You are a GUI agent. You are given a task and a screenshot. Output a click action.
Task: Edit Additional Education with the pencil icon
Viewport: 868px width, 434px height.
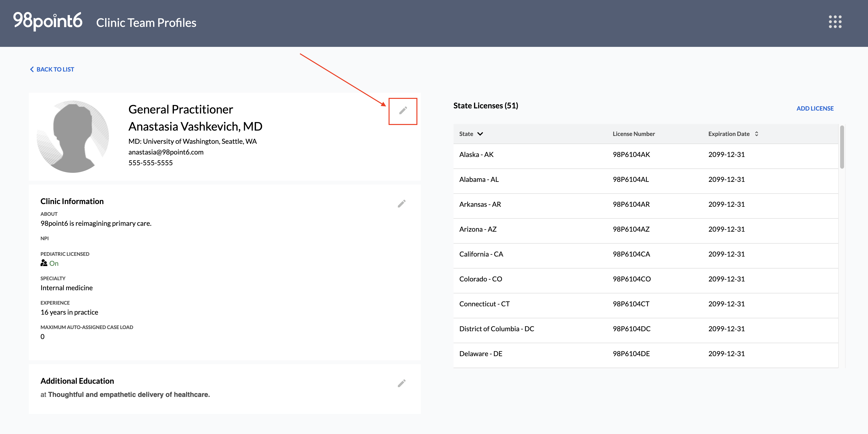(401, 383)
